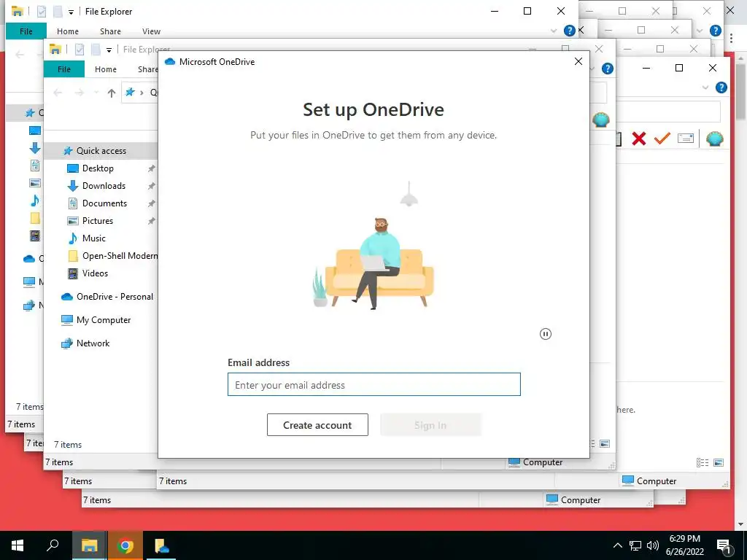Open Customize Quick Access Toolbar in rearmost window
This screenshot has width=747, height=560.
point(71,12)
